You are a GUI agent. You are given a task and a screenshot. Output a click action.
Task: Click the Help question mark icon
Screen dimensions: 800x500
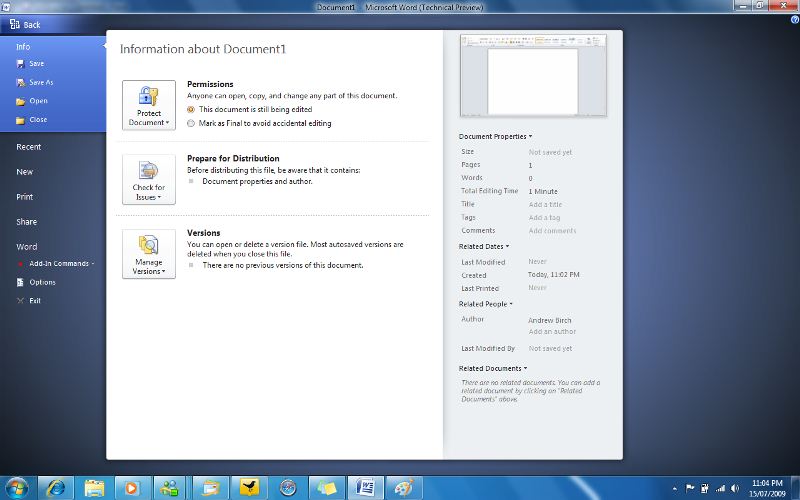click(795, 20)
